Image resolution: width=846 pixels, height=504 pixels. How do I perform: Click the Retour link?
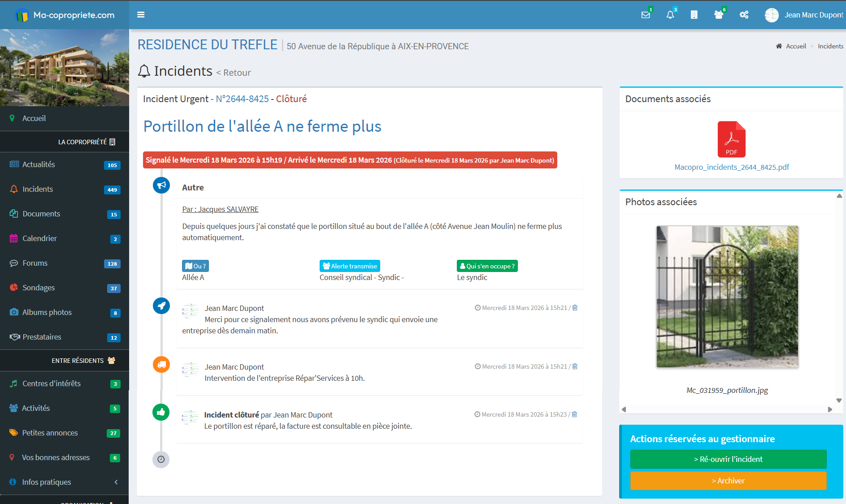tap(234, 73)
